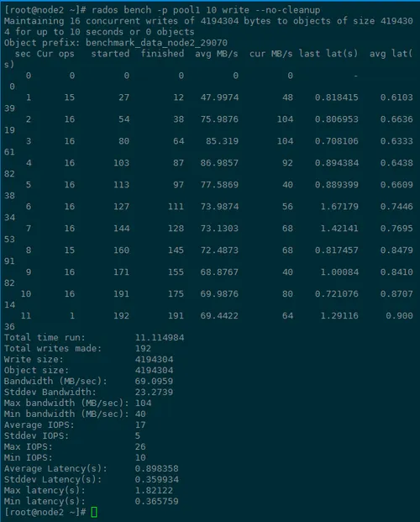Click last latency value 1.42141
420x522 pixels.
coord(339,229)
